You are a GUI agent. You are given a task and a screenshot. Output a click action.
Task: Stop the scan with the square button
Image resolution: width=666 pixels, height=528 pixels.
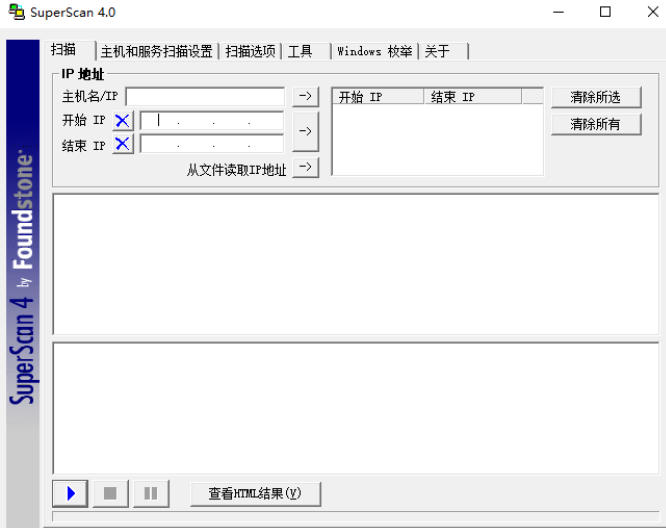110,493
